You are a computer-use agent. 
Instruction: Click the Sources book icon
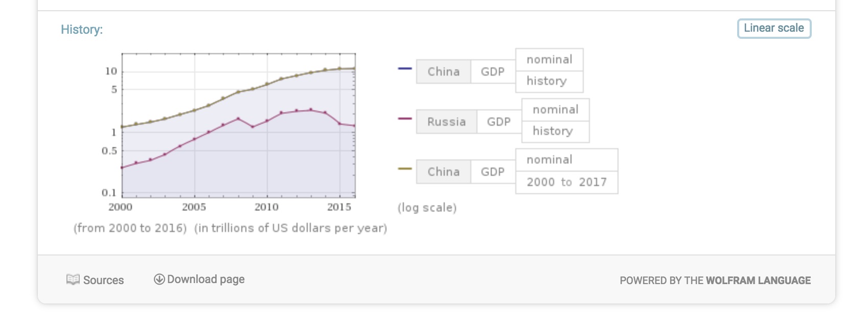[73, 280]
